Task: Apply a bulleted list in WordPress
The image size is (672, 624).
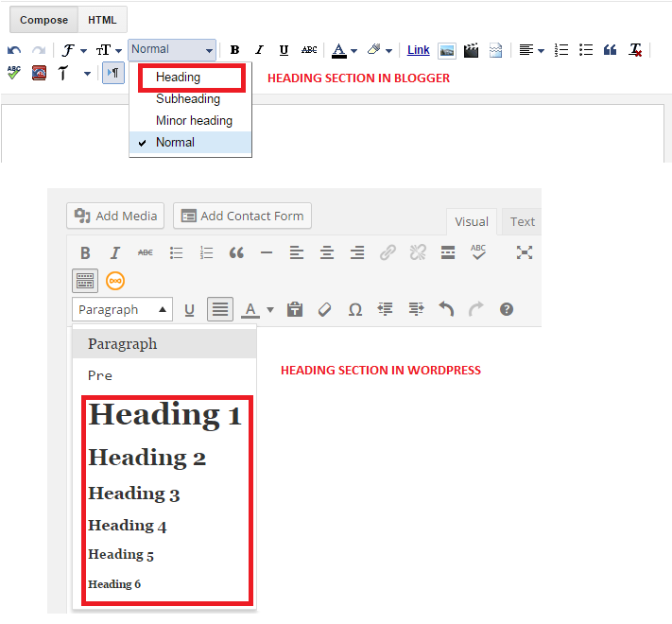Action: [x=176, y=252]
